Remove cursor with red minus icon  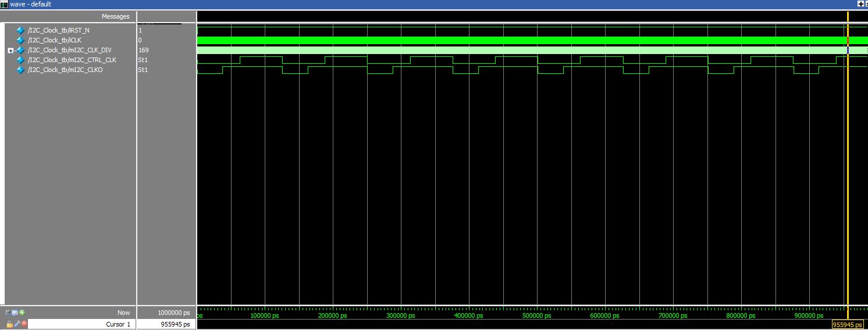[x=24, y=324]
